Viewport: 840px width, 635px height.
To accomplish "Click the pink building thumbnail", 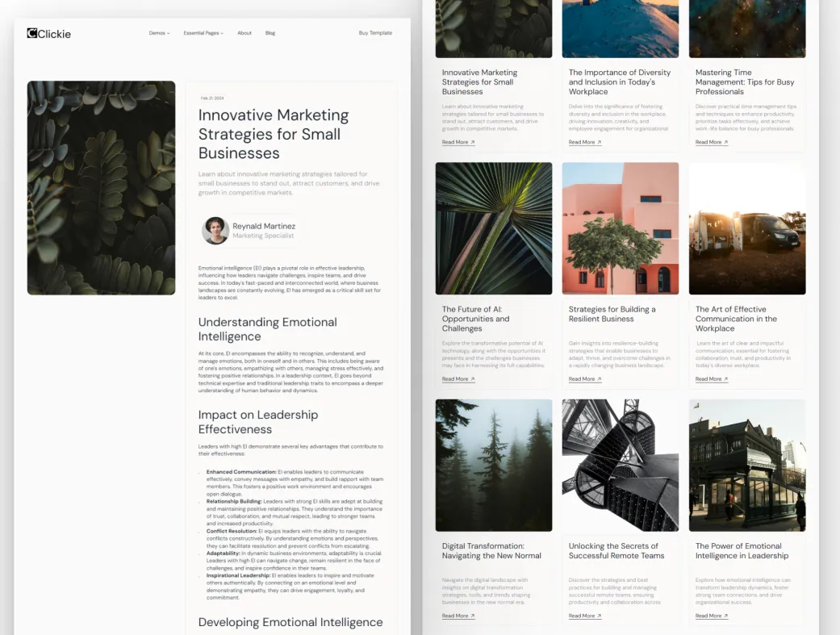I will [x=621, y=228].
